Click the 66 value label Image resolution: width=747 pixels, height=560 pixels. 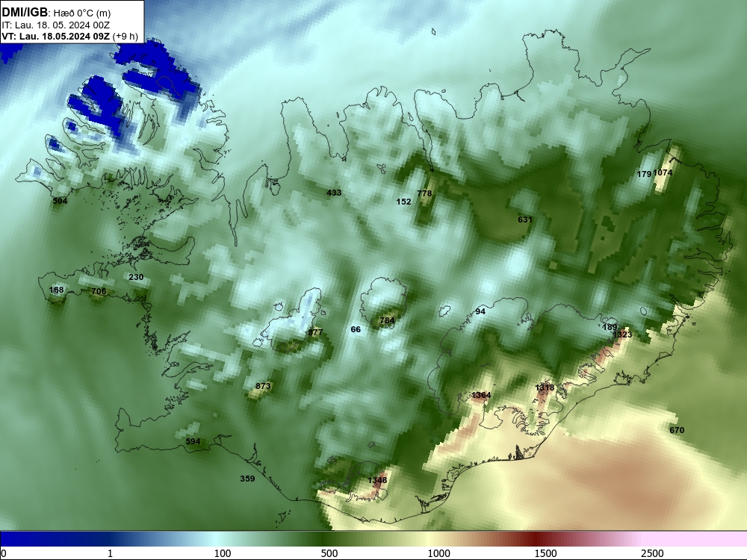356,329
